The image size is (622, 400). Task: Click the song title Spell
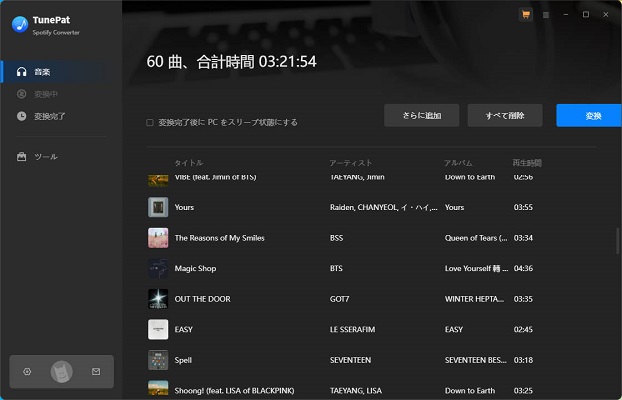(183, 360)
